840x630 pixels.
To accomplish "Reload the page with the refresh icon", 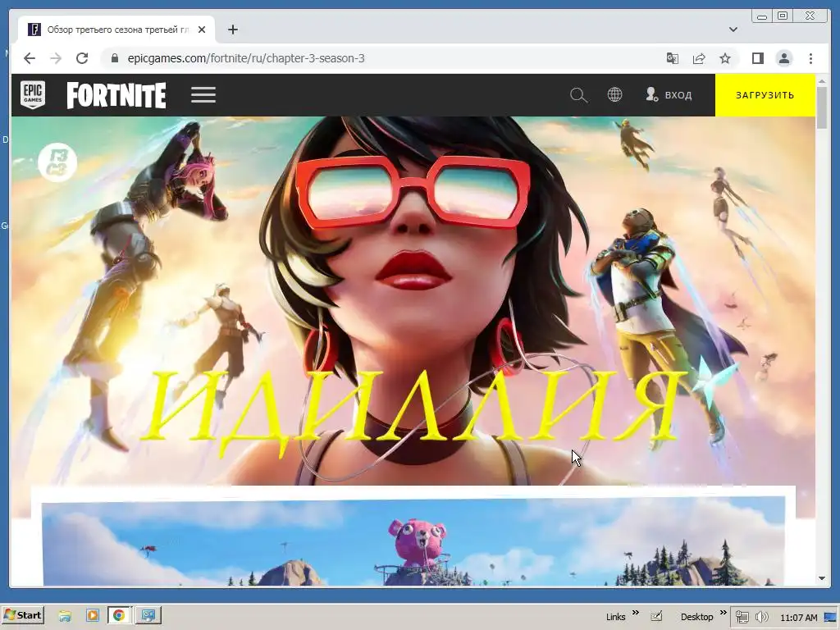I will pyautogui.click(x=82, y=58).
